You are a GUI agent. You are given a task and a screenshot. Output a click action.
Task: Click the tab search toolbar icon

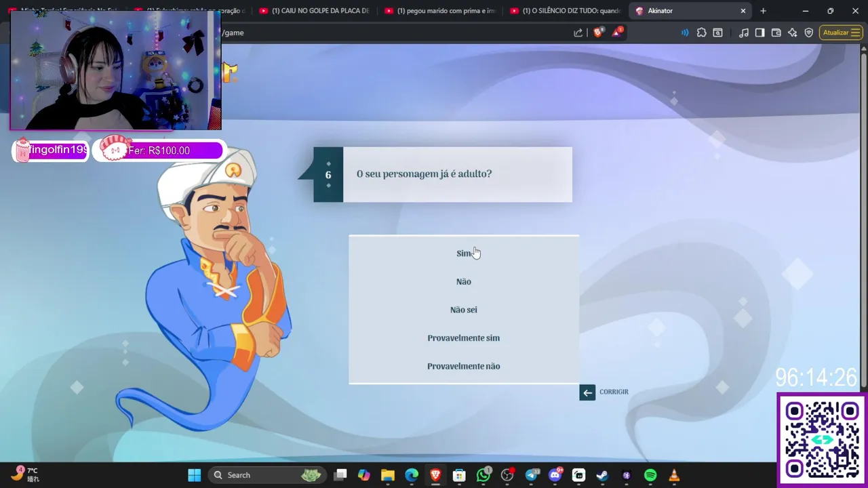tap(717, 33)
